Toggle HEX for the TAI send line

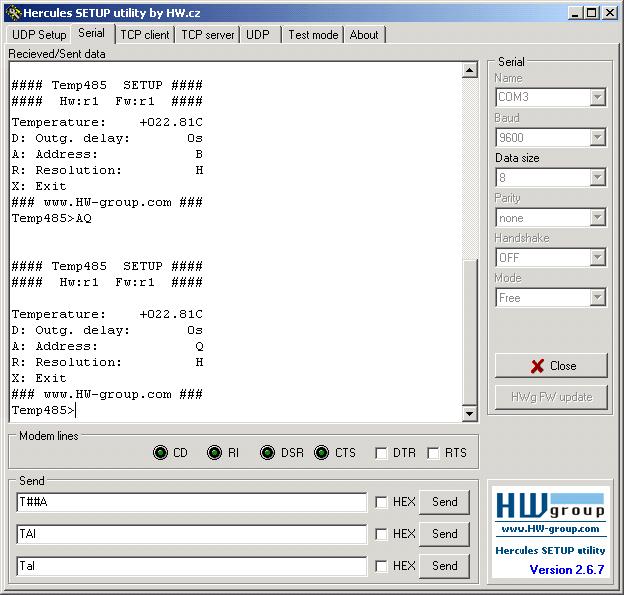(381, 534)
